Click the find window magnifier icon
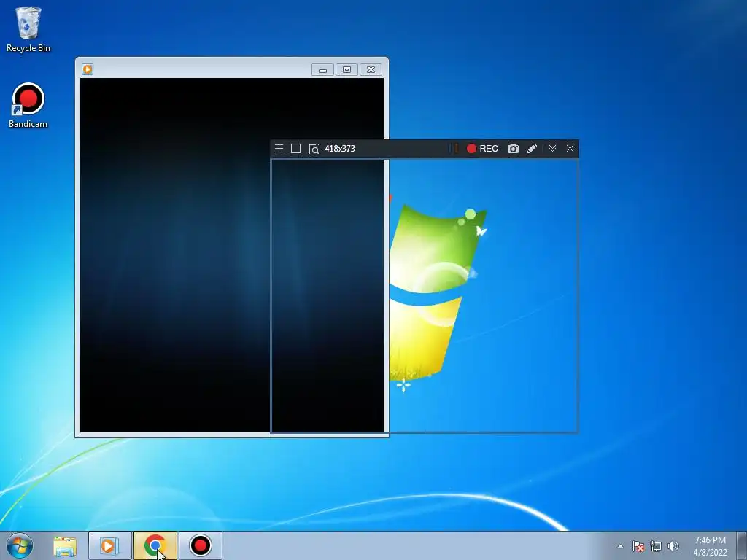Image resolution: width=747 pixels, height=560 pixels. tap(314, 149)
